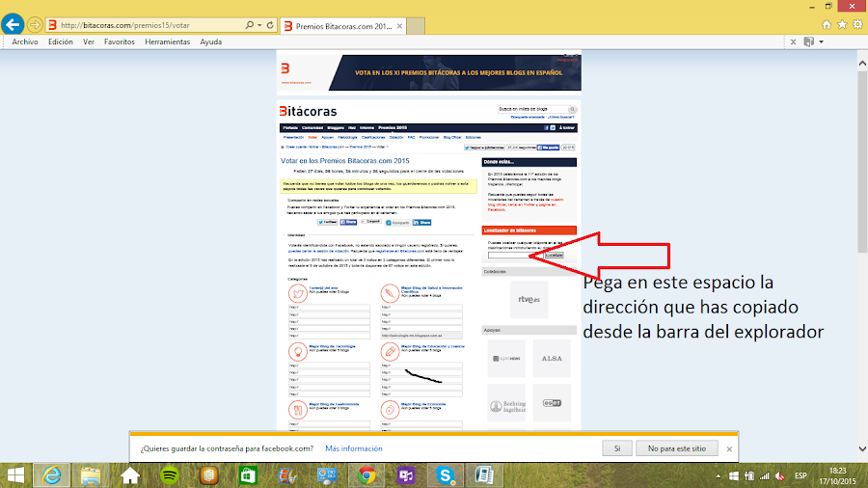The image size is (868, 488).
Task: Click the ESP language indicator in the tray
Action: (x=800, y=475)
